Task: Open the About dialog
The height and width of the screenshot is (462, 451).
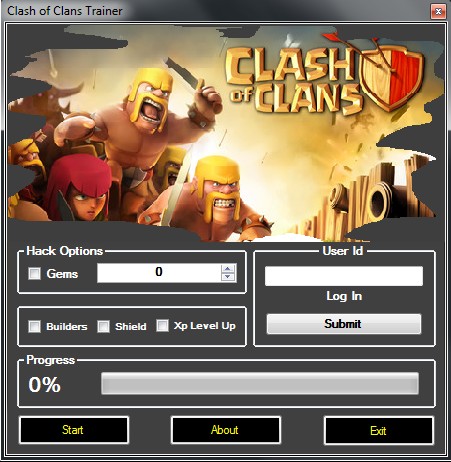Action: (x=226, y=430)
